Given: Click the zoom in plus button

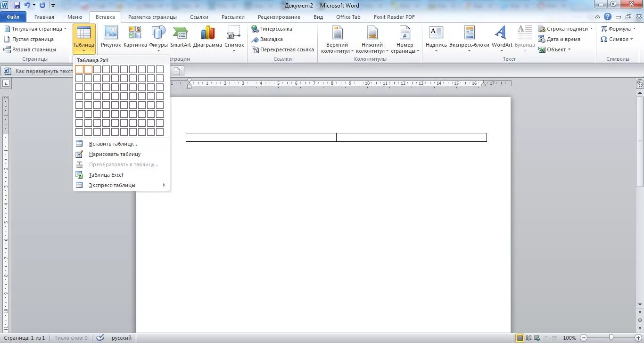Looking at the screenshot, I should tap(637, 338).
